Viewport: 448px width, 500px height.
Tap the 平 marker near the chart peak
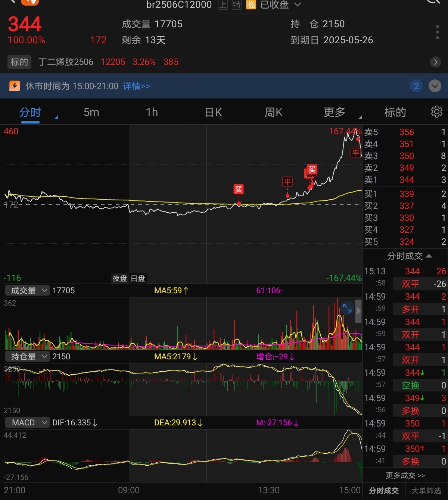click(x=356, y=153)
